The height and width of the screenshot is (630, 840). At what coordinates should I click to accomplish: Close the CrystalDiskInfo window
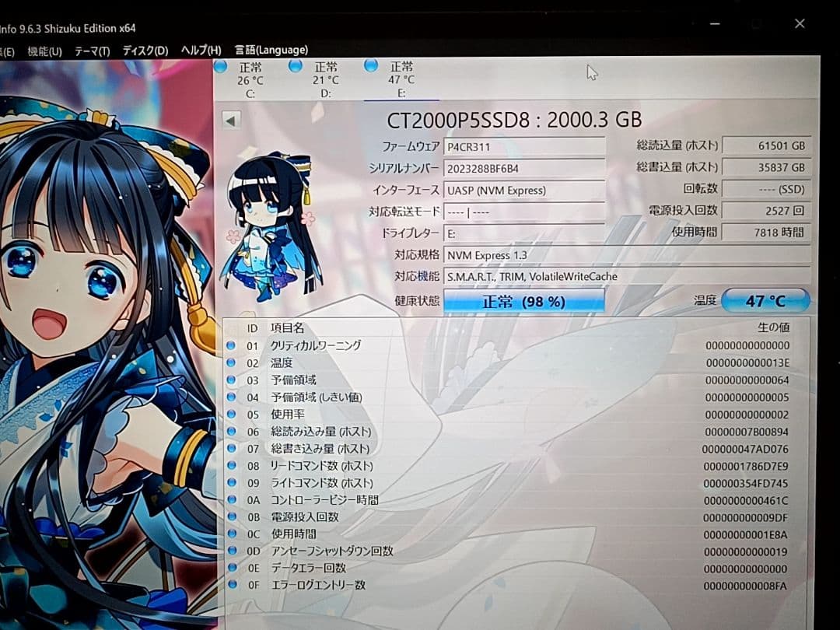[x=800, y=23]
